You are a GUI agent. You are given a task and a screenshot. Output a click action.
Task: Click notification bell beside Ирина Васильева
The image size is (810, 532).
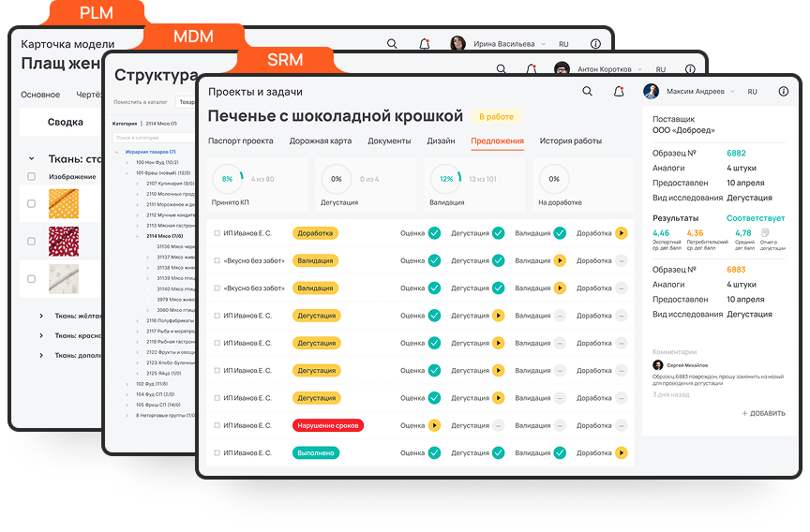424,44
